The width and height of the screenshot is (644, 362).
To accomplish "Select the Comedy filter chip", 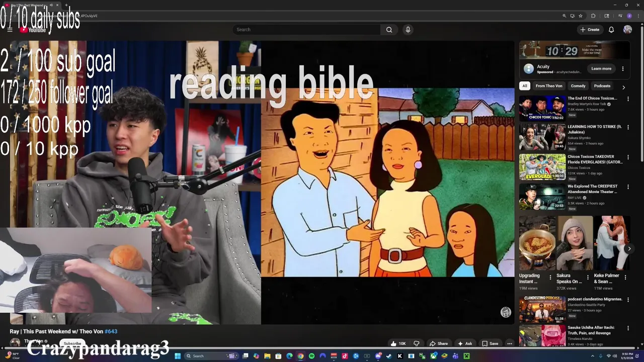I will 578,86.
